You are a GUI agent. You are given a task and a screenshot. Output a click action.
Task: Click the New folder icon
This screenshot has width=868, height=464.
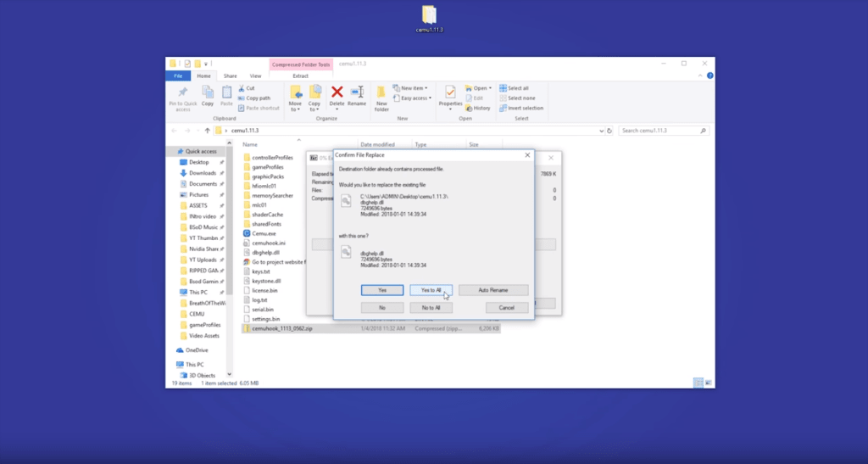[381, 96]
